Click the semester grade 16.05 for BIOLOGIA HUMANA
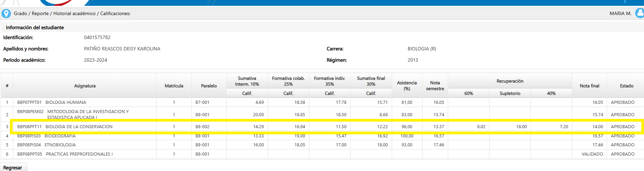 pyautogui.click(x=439, y=102)
